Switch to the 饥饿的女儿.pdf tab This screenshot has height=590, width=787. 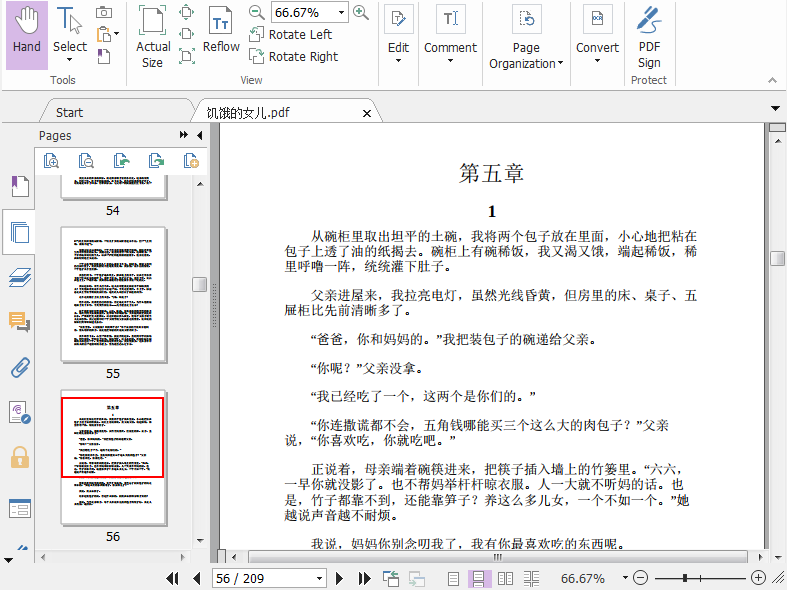[248, 113]
